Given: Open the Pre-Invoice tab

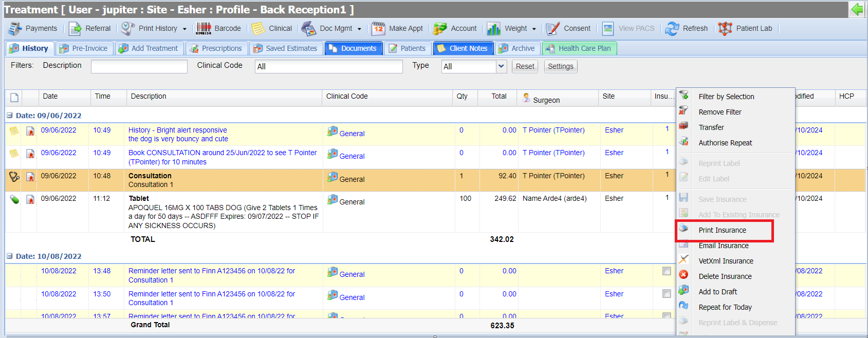Looking at the screenshot, I should point(84,48).
